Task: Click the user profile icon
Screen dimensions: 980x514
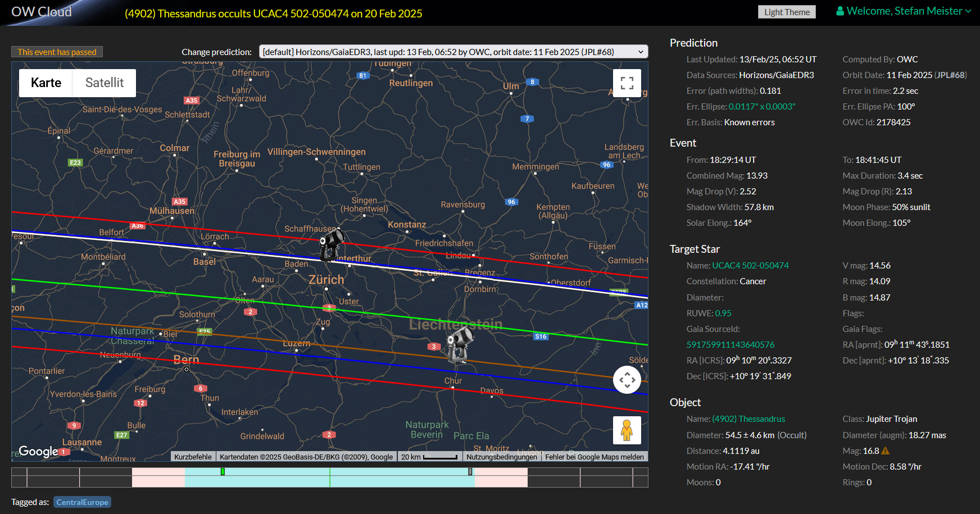Action: coord(840,11)
